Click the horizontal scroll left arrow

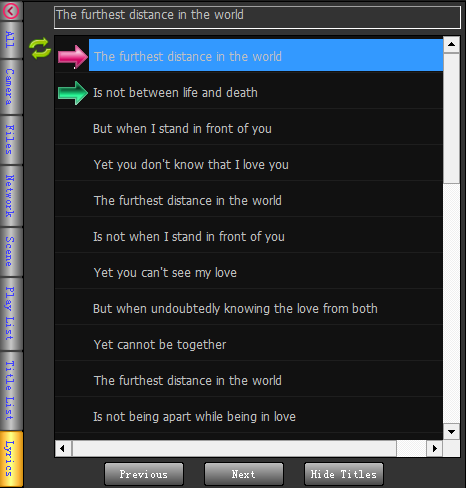(63, 448)
